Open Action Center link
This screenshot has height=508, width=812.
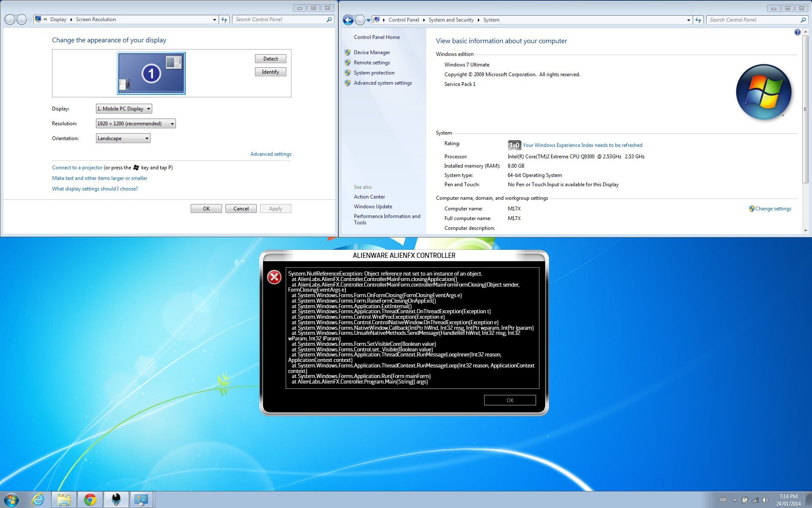tap(369, 197)
